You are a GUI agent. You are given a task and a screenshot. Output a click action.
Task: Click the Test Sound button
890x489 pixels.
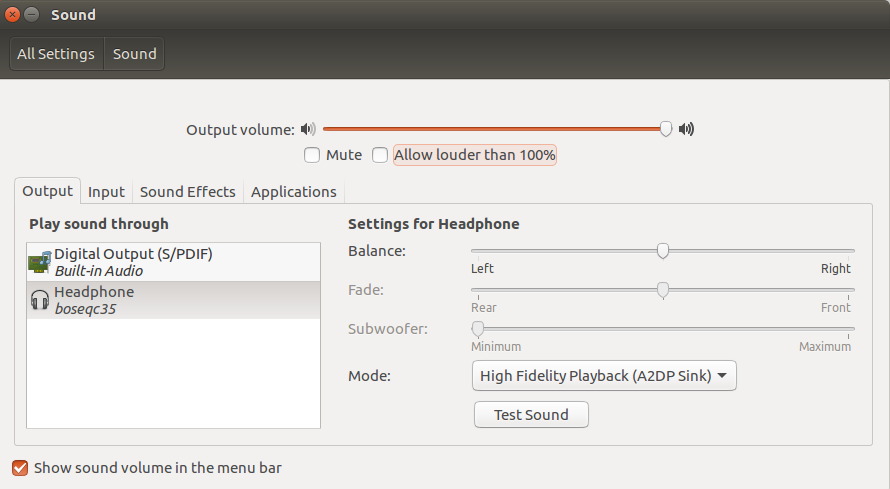pos(531,415)
